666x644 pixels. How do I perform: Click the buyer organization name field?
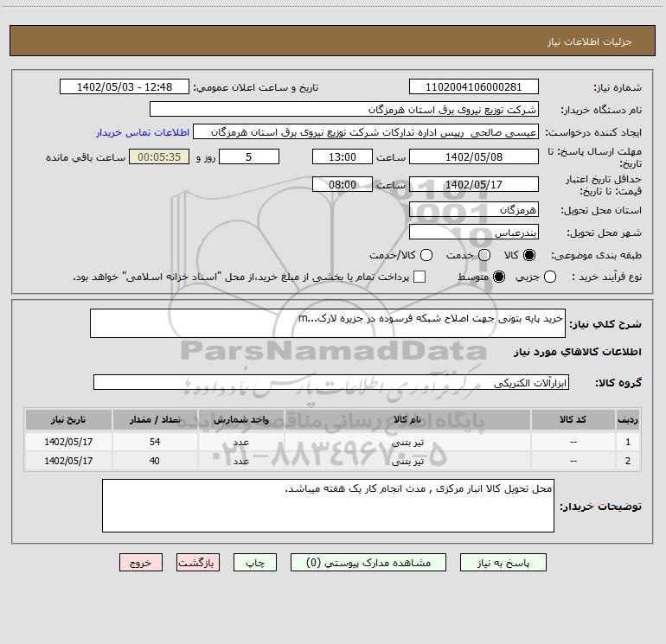344,109
